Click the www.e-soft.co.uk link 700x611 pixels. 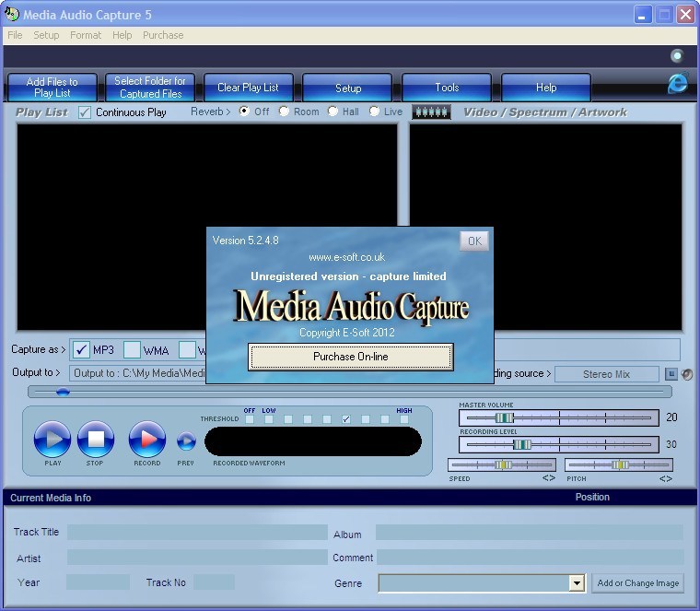[346, 257]
